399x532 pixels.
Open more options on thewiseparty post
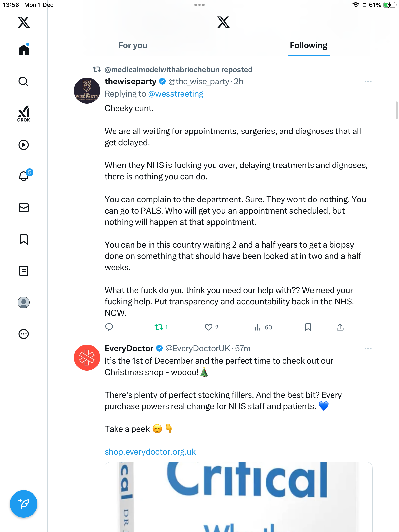tap(368, 82)
